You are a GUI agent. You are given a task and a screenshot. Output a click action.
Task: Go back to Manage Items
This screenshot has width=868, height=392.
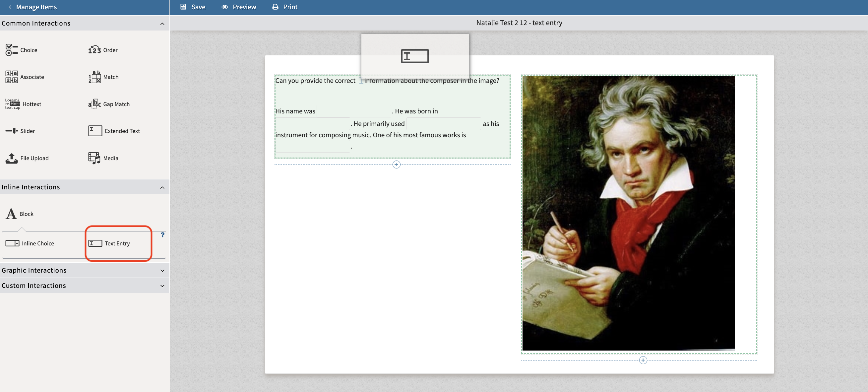[x=32, y=7]
